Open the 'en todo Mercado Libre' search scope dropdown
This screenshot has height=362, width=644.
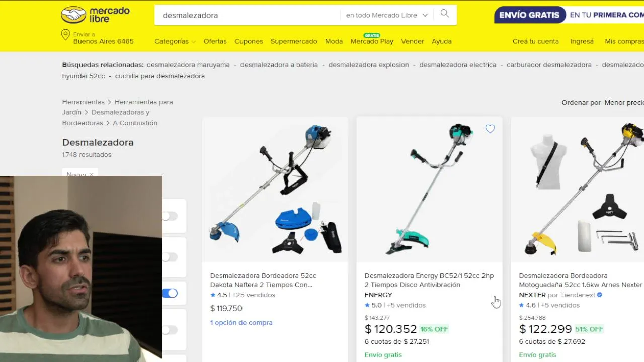coord(386,15)
